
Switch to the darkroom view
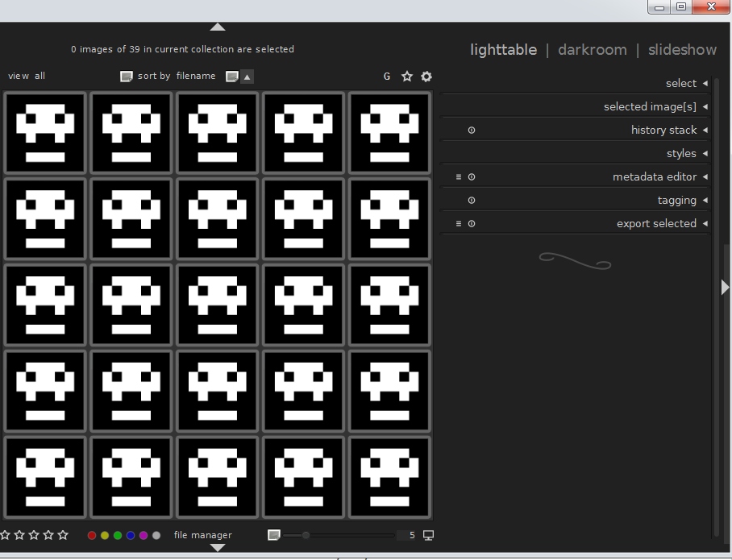coord(593,50)
